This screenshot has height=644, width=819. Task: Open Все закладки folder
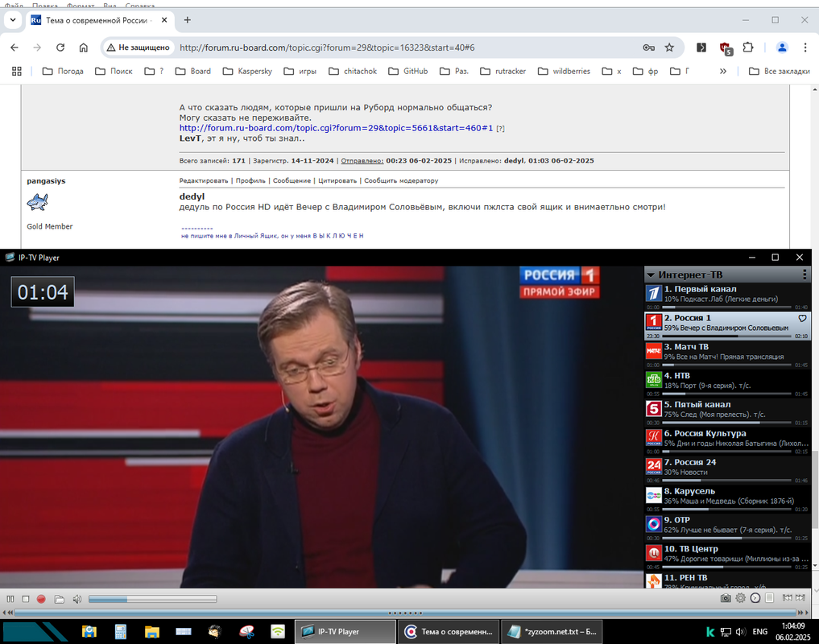click(779, 71)
